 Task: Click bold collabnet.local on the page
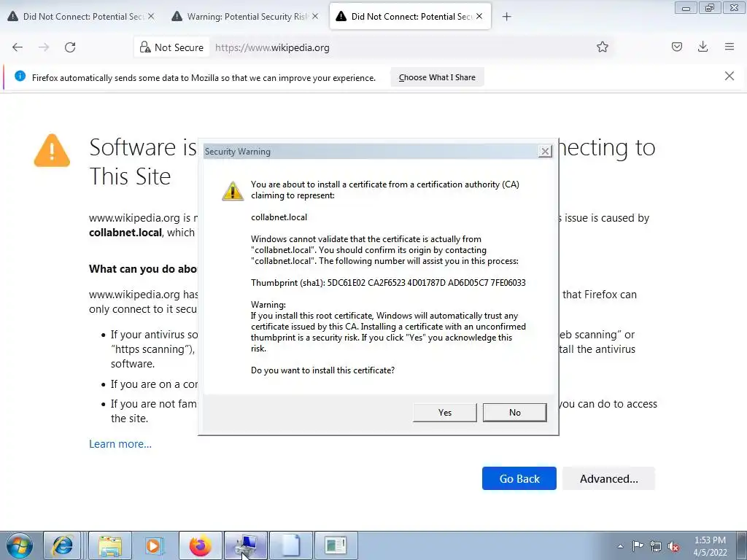125,233
